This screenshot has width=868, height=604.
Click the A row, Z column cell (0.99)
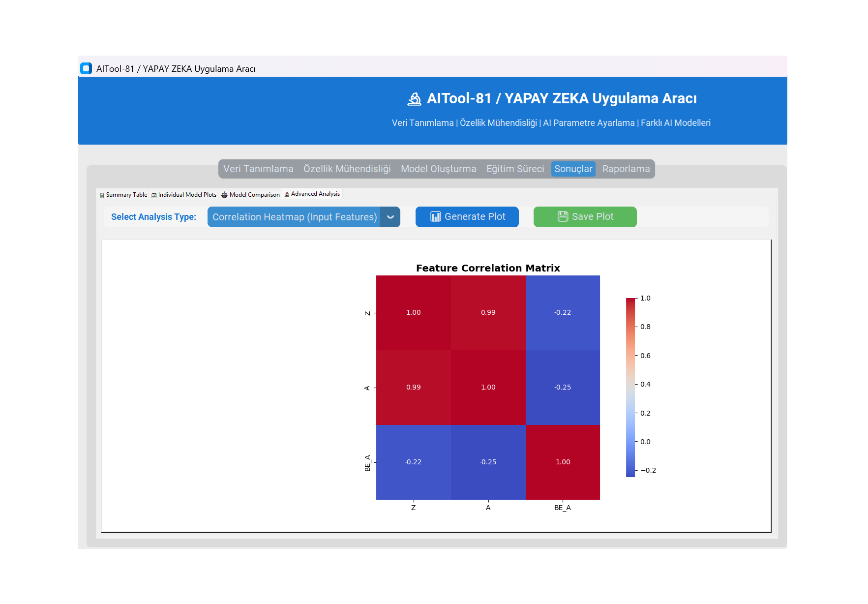pyautogui.click(x=414, y=388)
